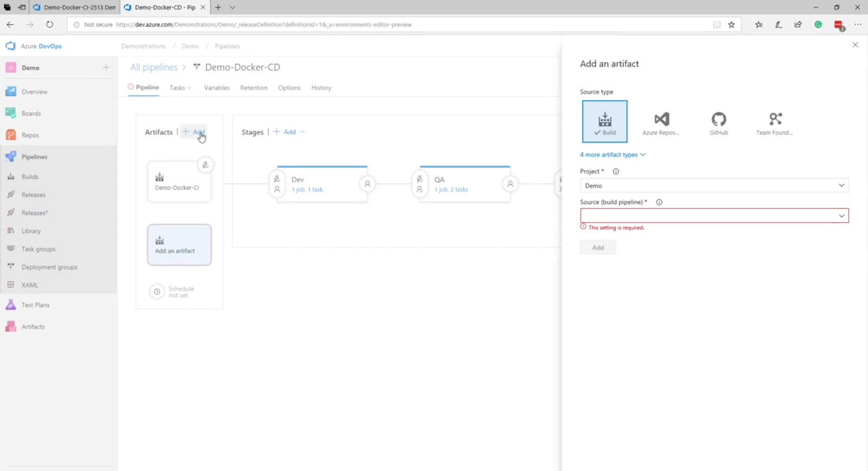Switch to the Pipeline tab
Image resolution: width=868 pixels, height=471 pixels.
click(x=143, y=87)
